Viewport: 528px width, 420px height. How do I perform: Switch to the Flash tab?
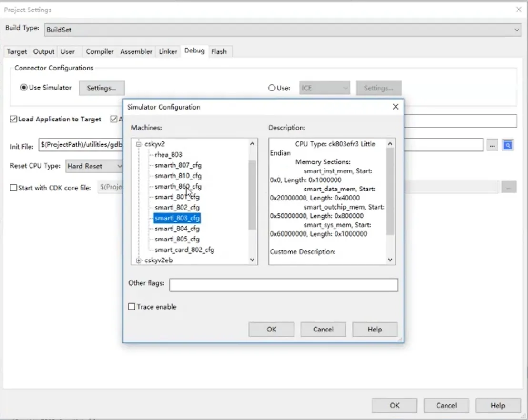tap(219, 51)
